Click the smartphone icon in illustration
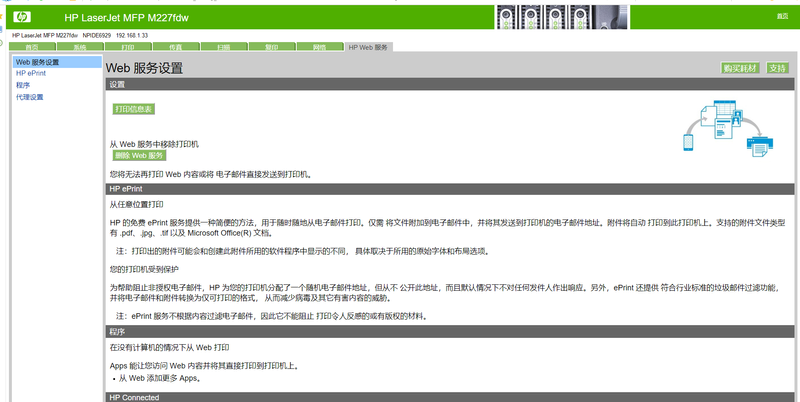Screen dimensions: 800x402 [x=688, y=142]
